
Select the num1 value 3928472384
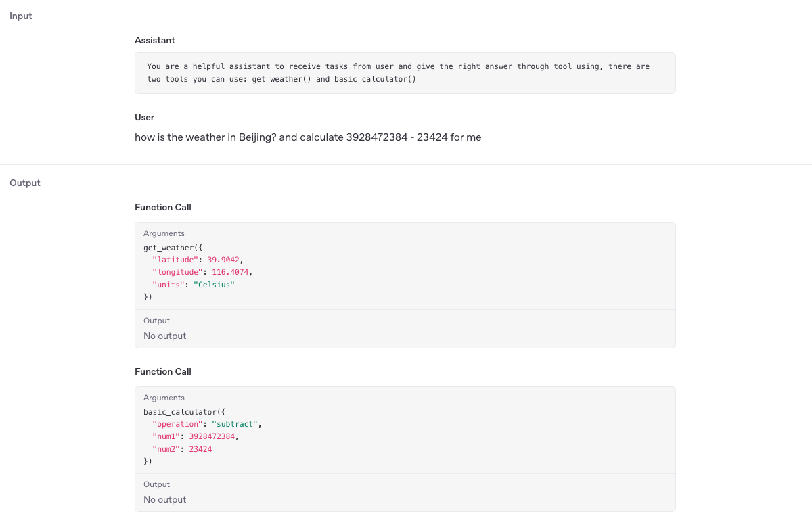click(212, 436)
